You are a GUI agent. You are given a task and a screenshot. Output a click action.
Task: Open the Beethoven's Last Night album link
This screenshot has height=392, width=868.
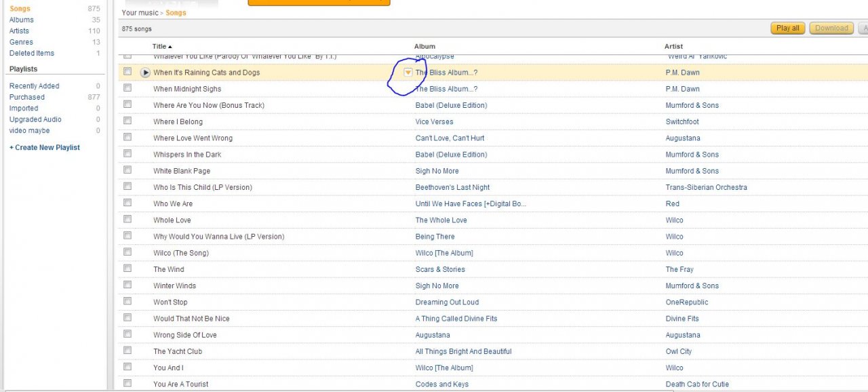point(452,187)
